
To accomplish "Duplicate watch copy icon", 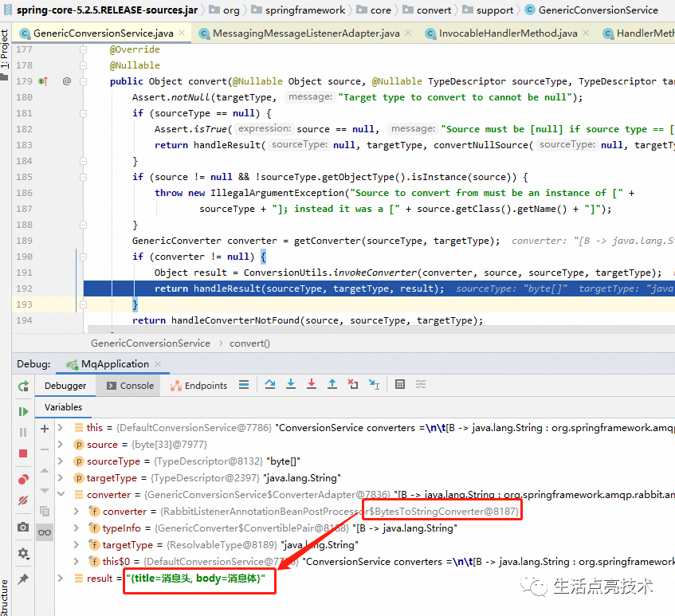I will point(45,511).
